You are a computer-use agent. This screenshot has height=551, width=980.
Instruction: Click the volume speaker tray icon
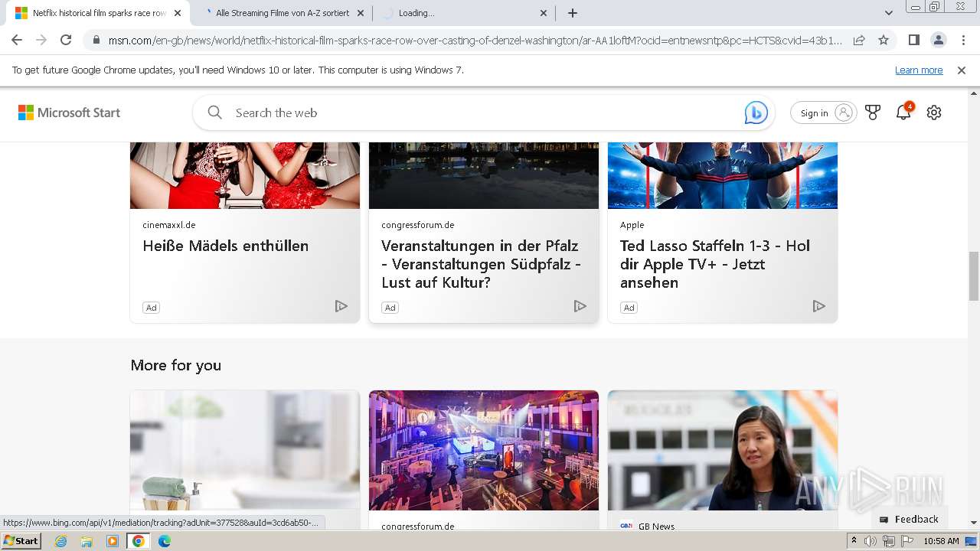tap(871, 541)
